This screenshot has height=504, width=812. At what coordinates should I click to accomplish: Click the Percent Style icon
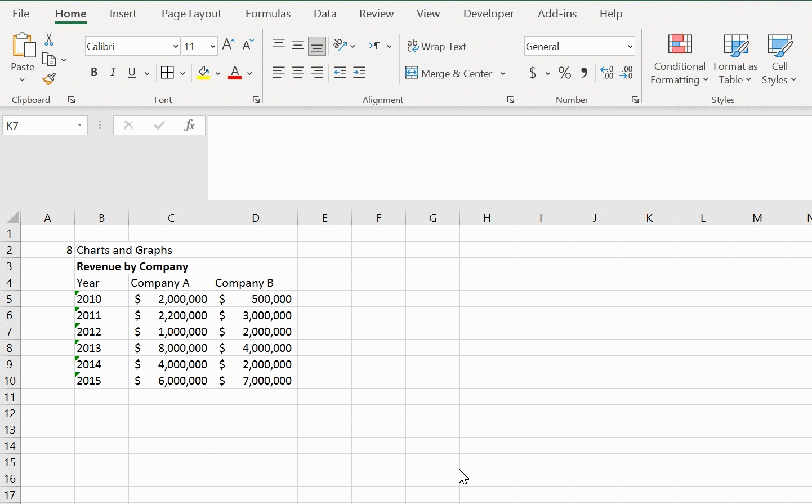pyautogui.click(x=565, y=73)
